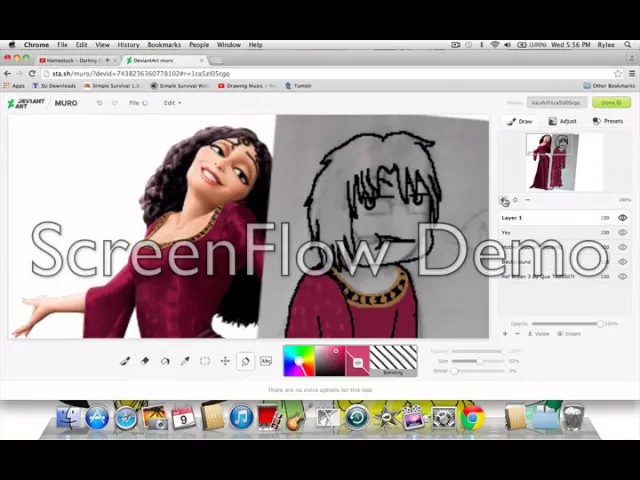The width and height of the screenshot is (640, 480).
Task: Open Spotlight search in menu bar
Action: pyautogui.click(x=628, y=45)
